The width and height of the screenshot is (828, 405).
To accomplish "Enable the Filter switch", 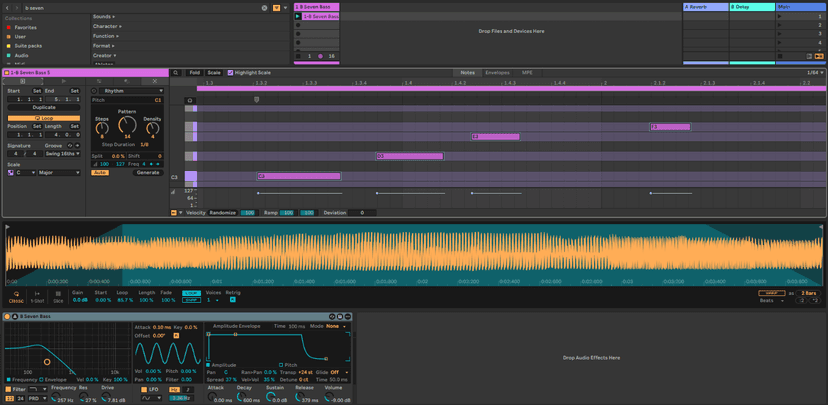I will point(8,389).
